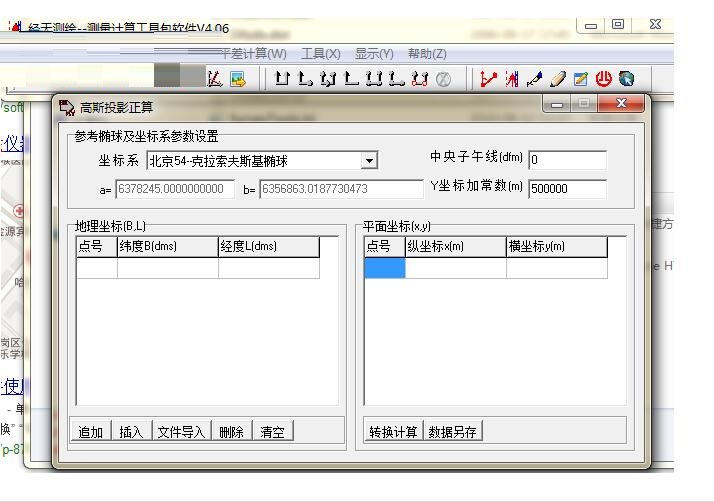Click the 文件导入 file import button
This screenshot has width=714, height=502.
(181, 432)
